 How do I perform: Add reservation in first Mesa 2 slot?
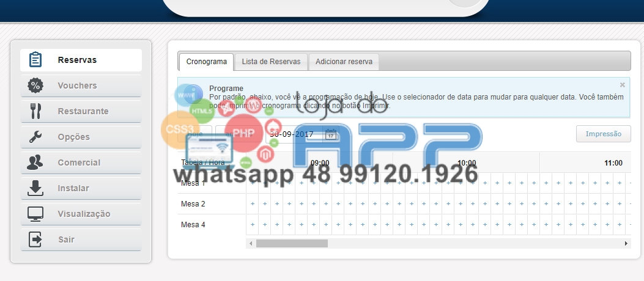(x=252, y=203)
